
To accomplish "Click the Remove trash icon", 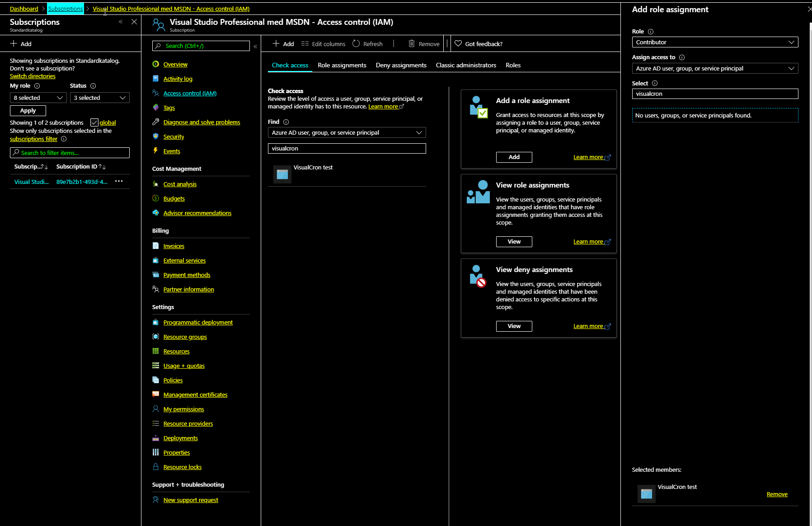I will [x=412, y=44].
